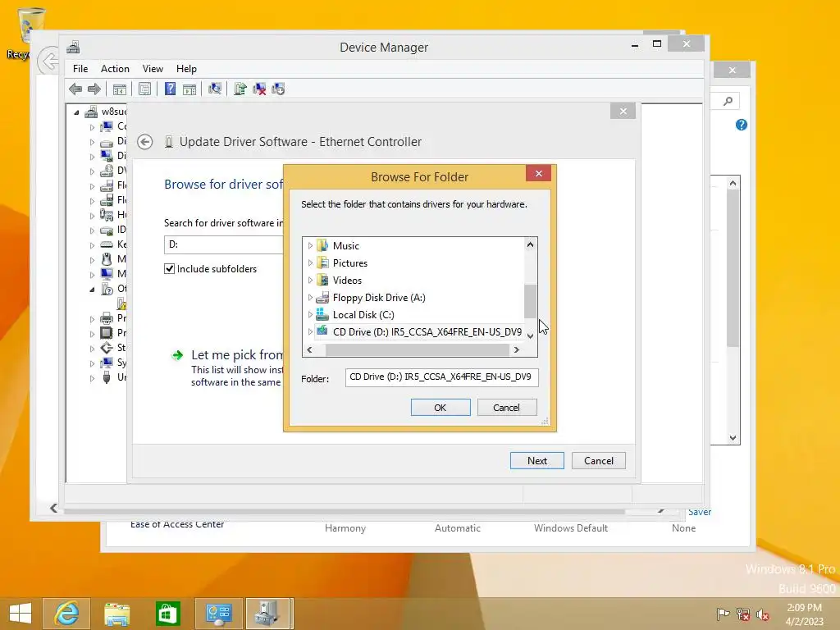The height and width of the screenshot is (630, 840).
Task: Click the Update Driver Software toolbar icon
Action: coord(240,89)
